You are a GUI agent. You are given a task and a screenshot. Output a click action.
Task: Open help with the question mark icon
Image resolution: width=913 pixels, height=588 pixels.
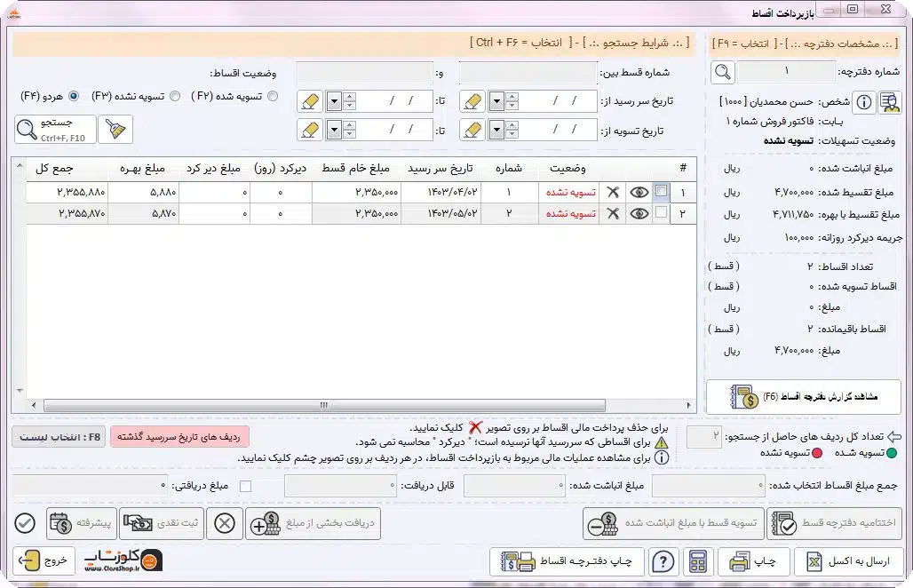[x=663, y=561]
